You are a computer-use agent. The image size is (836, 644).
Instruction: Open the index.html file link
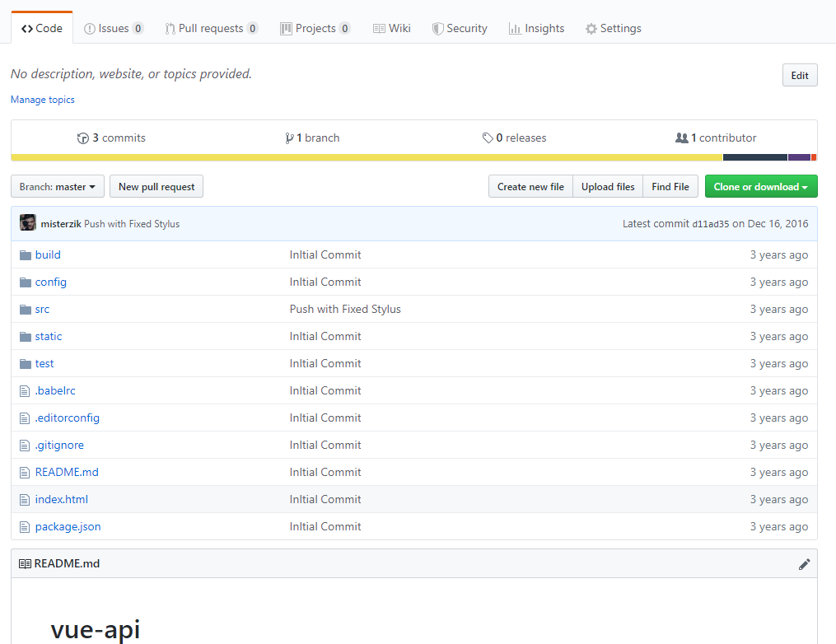(x=61, y=500)
